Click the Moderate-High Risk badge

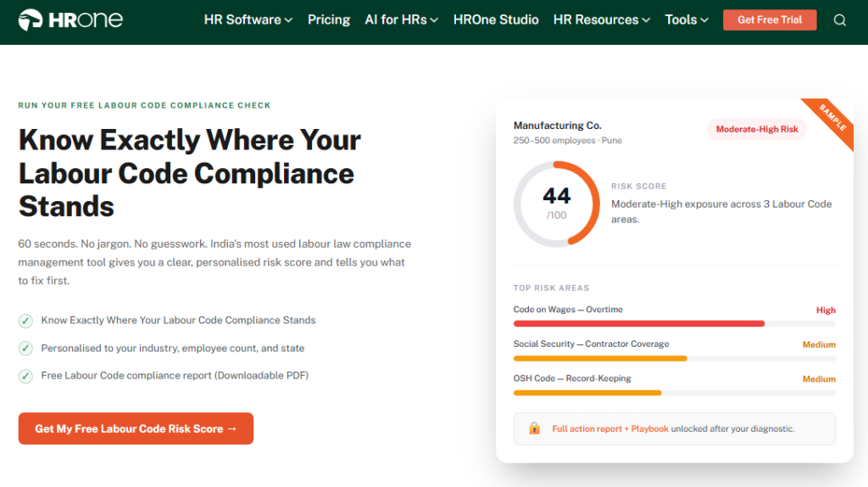757,129
